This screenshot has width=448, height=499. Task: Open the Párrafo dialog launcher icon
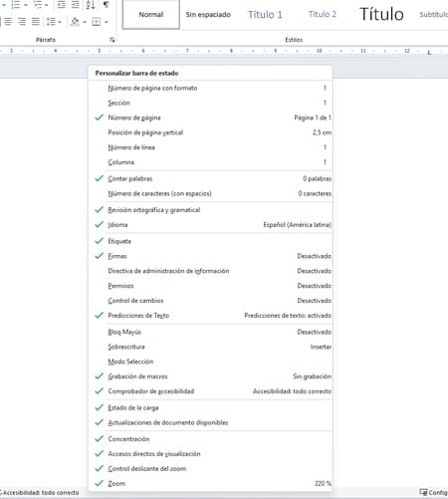[x=112, y=40]
